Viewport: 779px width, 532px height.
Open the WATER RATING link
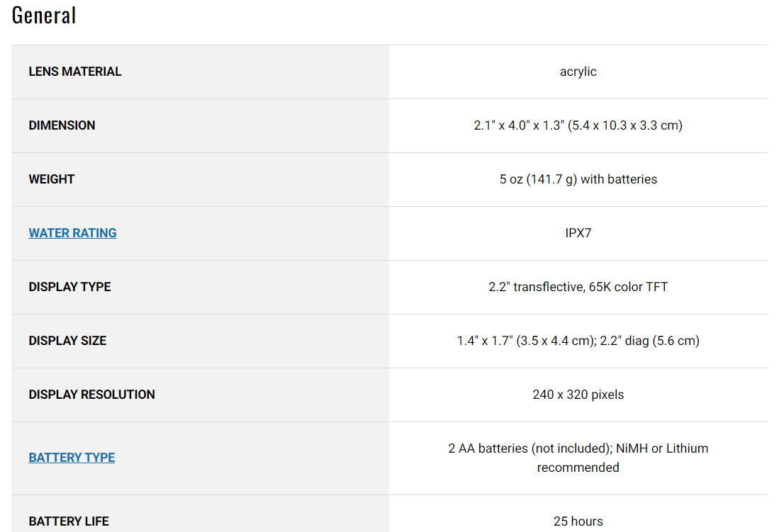coord(72,233)
